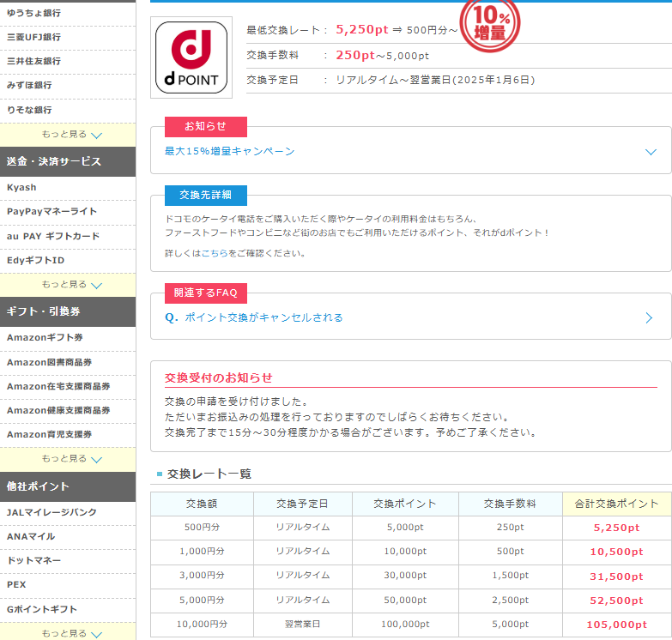Screen dimensions: 672x640
Task: Select 三菱UFJ銀行 from sidebar
Action: [34, 38]
